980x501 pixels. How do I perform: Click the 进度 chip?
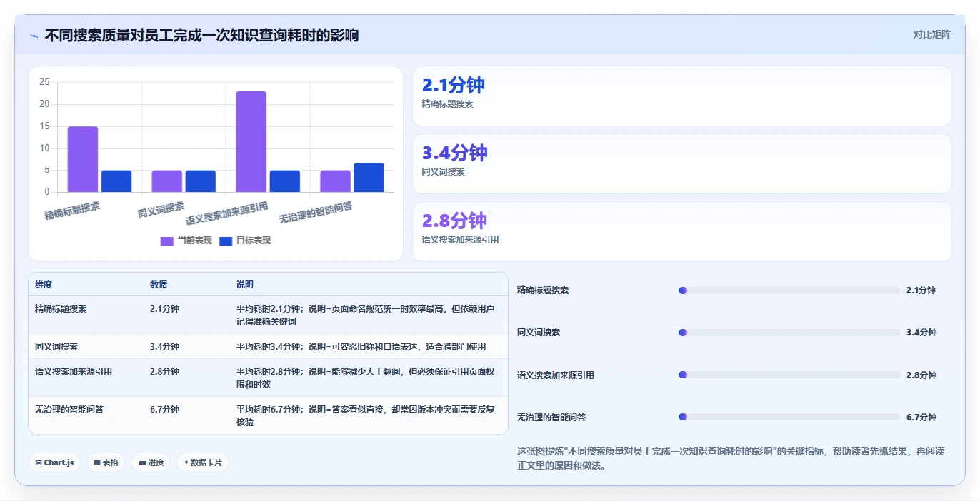[x=151, y=462]
